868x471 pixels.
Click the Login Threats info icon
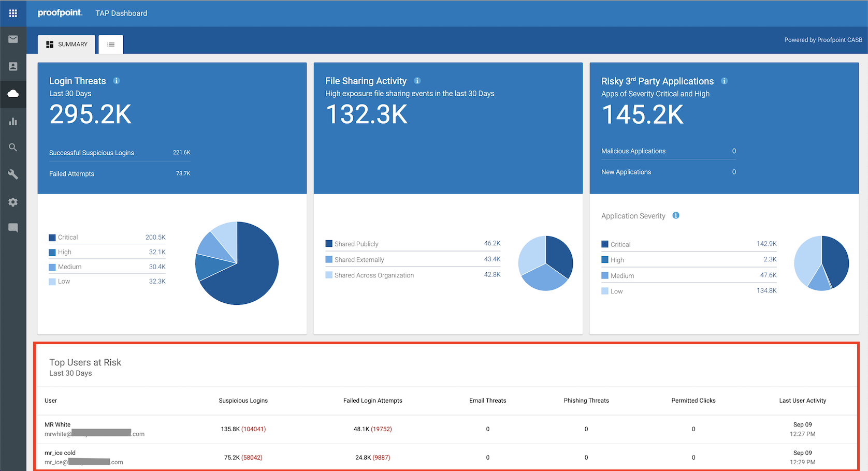coord(116,81)
